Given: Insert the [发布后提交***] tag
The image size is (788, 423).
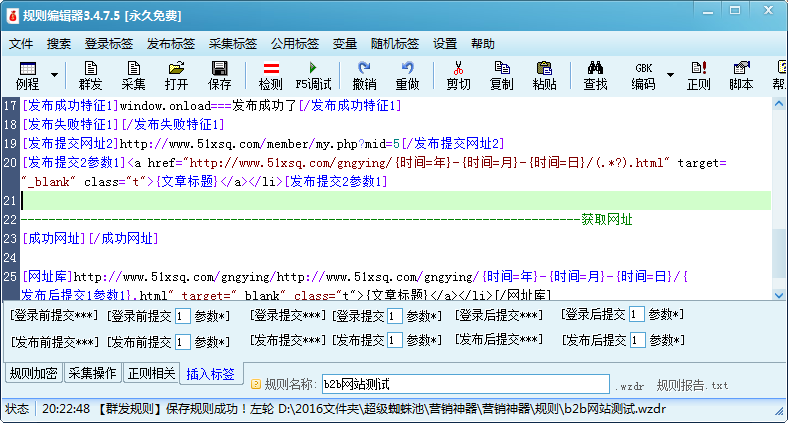Looking at the screenshot, I should [x=499, y=340].
